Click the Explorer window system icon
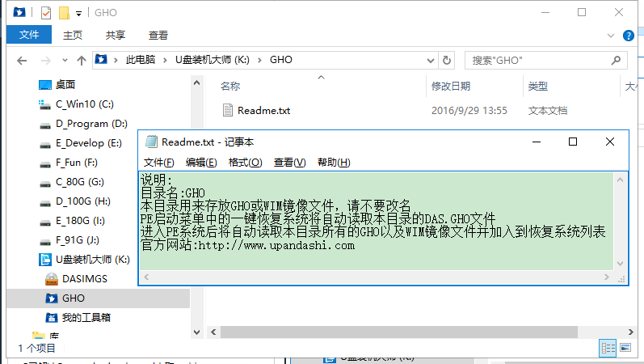 pyautogui.click(x=19, y=12)
